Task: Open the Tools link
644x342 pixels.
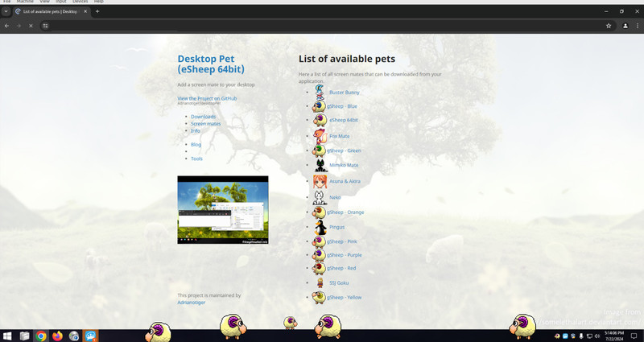Action: tap(196, 159)
